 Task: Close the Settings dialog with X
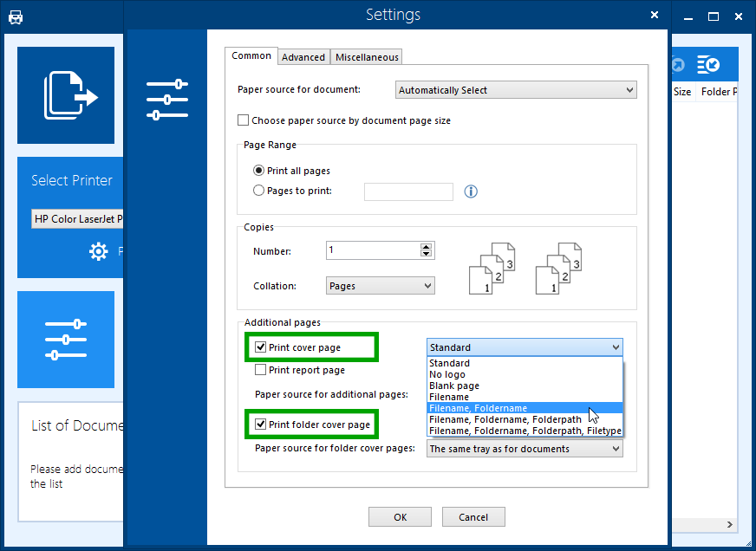pyautogui.click(x=655, y=15)
